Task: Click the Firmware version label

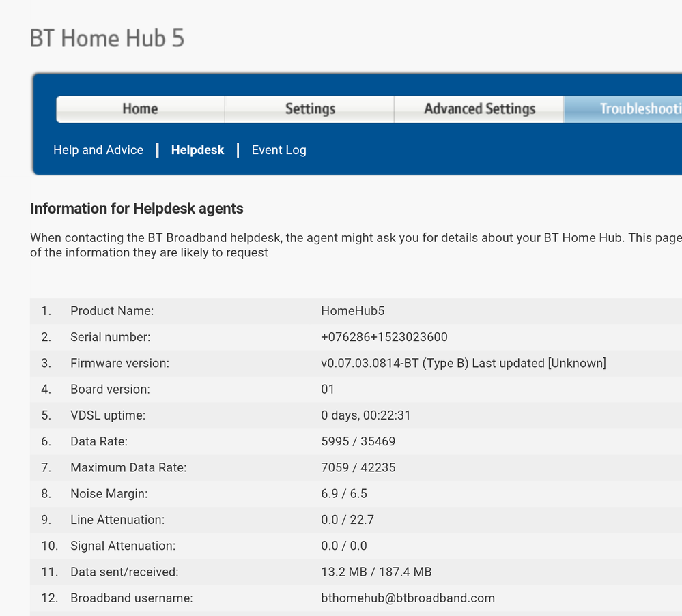Action: pos(119,363)
